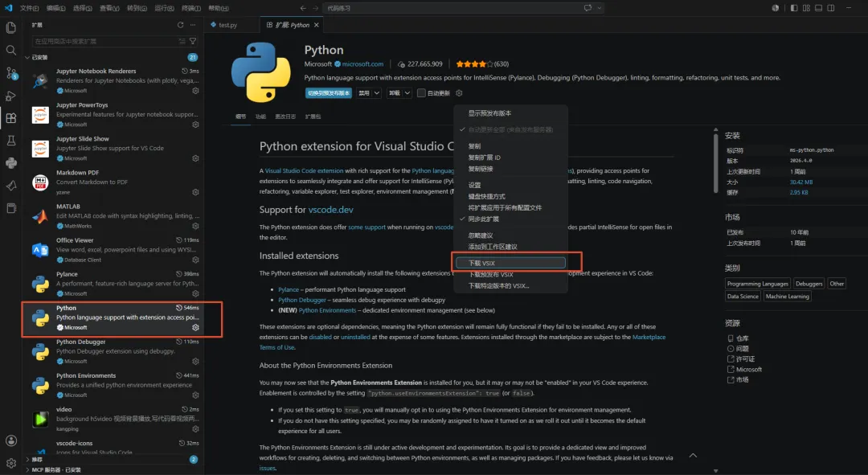Open the 终端(T) menu
This screenshot has width=868, height=475.
(x=191, y=8)
